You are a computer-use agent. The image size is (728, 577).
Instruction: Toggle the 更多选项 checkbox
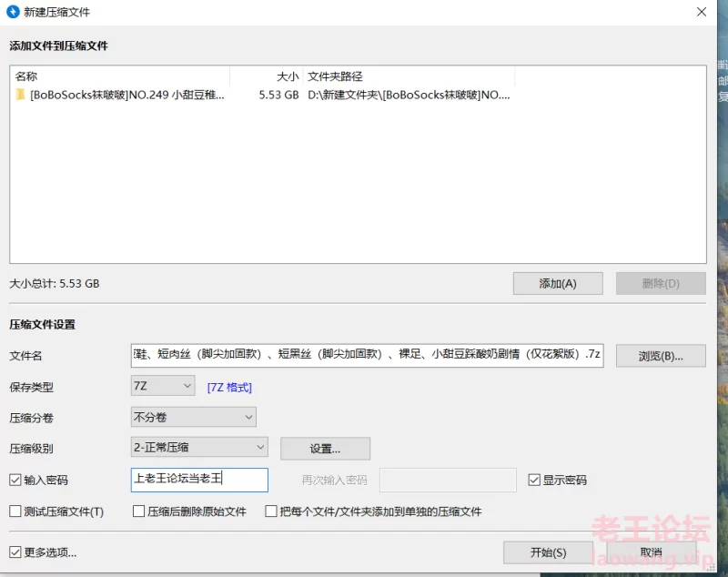tap(15, 552)
